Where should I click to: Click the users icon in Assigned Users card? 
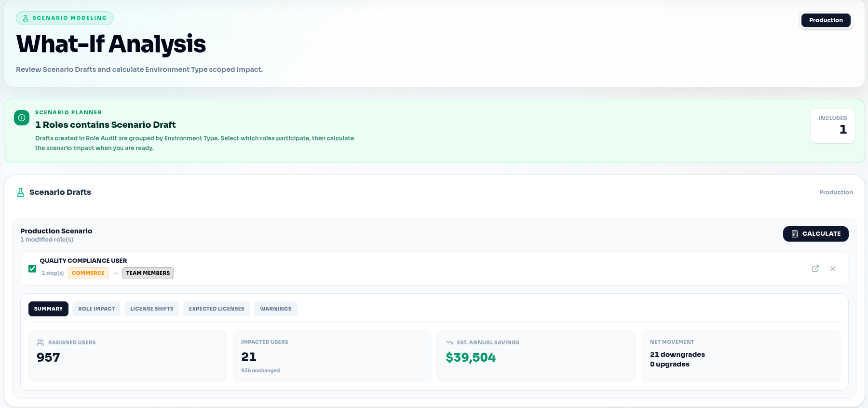tap(41, 342)
